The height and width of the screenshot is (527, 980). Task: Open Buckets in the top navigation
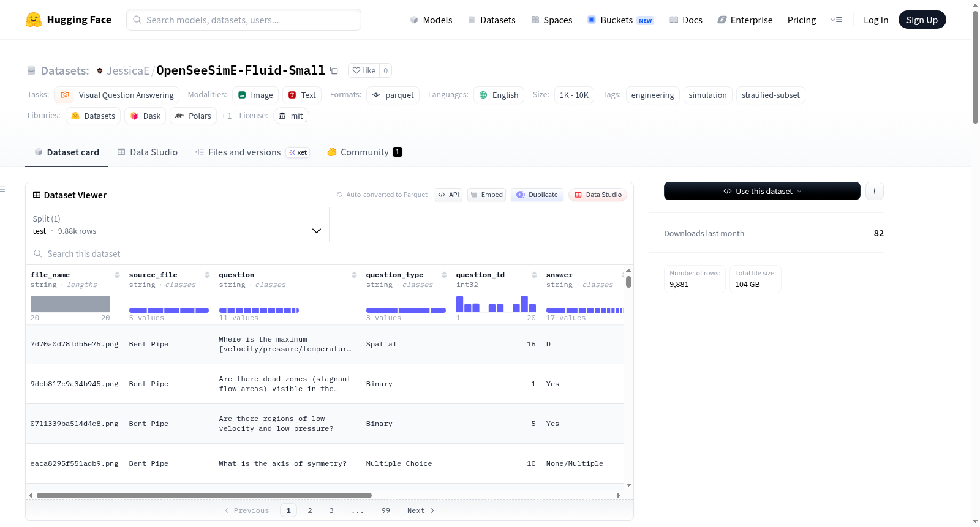tap(620, 20)
